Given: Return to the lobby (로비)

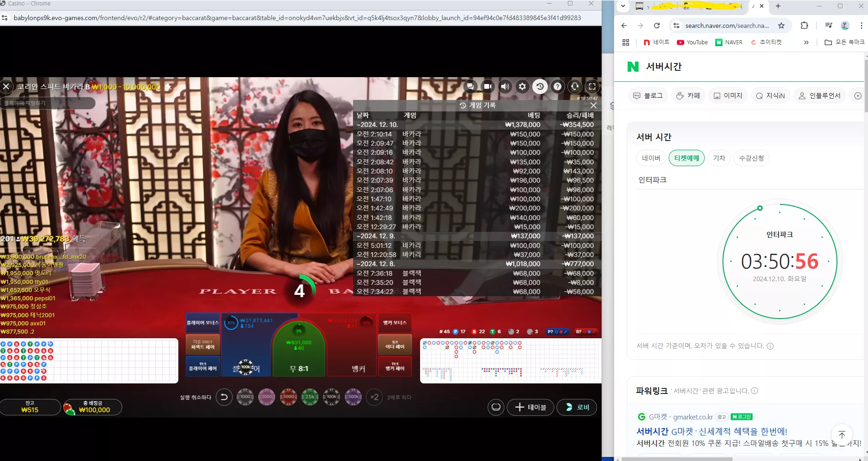Looking at the screenshot, I should point(577,407).
